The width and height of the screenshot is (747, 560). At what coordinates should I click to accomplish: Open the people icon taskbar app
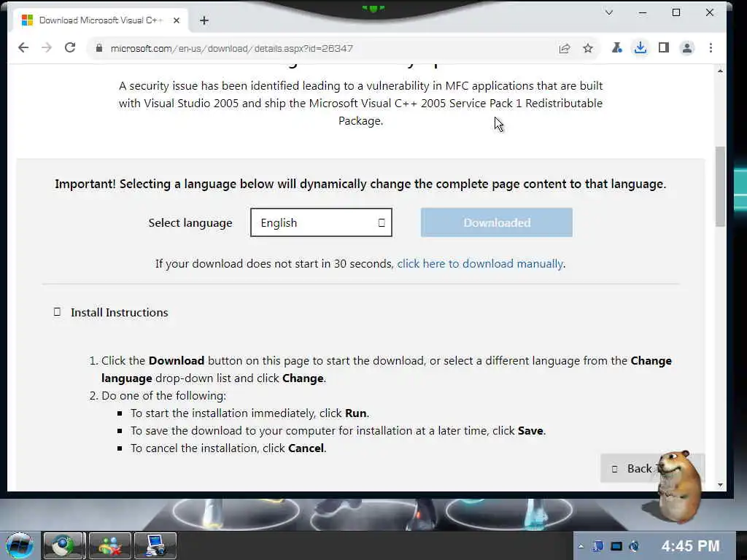coord(109,545)
